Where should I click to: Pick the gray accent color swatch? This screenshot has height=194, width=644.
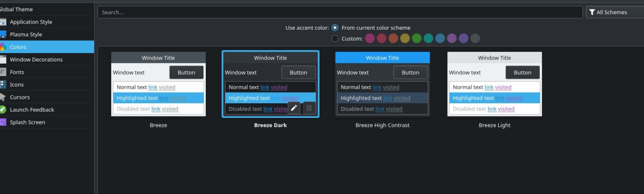tap(475, 38)
